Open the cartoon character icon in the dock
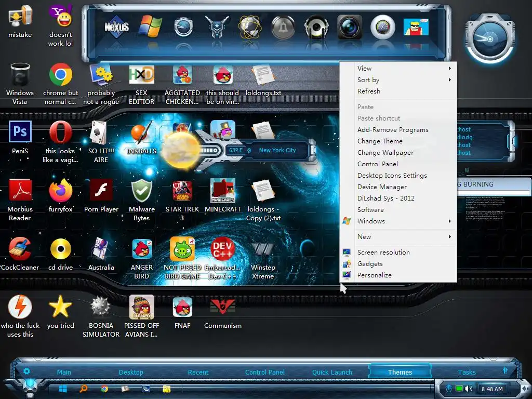Image resolution: width=532 pixels, height=399 pixels. (416, 27)
